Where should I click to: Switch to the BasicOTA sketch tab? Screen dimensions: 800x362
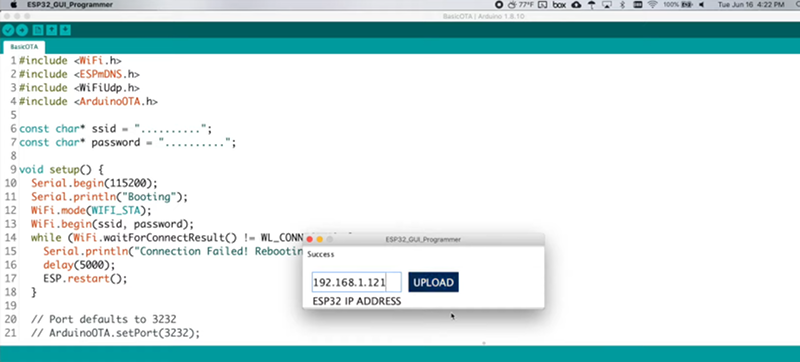pyautogui.click(x=24, y=47)
